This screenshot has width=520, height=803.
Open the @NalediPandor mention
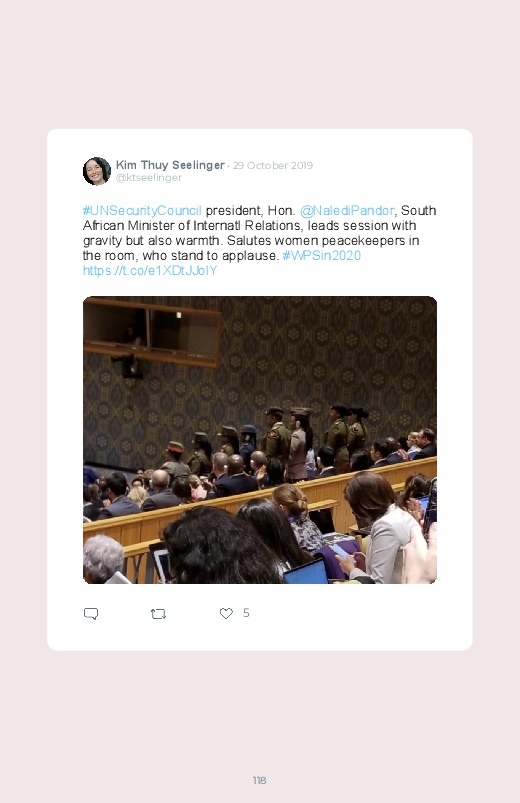tap(347, 210)
